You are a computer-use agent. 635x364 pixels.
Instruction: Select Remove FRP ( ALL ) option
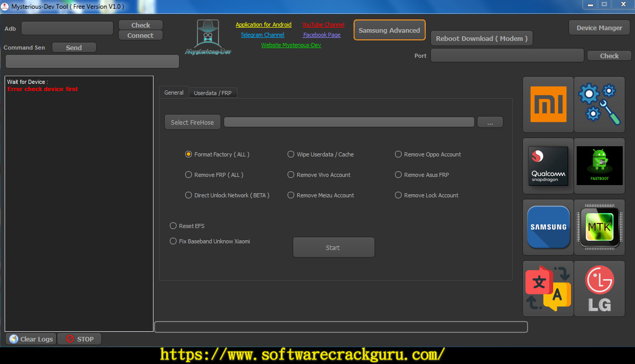[214, 174]
